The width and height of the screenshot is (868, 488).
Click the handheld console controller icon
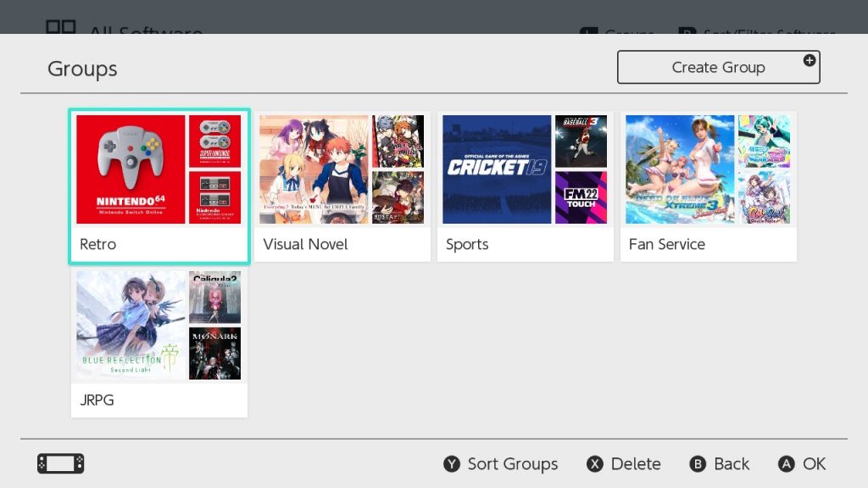coord(60,463)
